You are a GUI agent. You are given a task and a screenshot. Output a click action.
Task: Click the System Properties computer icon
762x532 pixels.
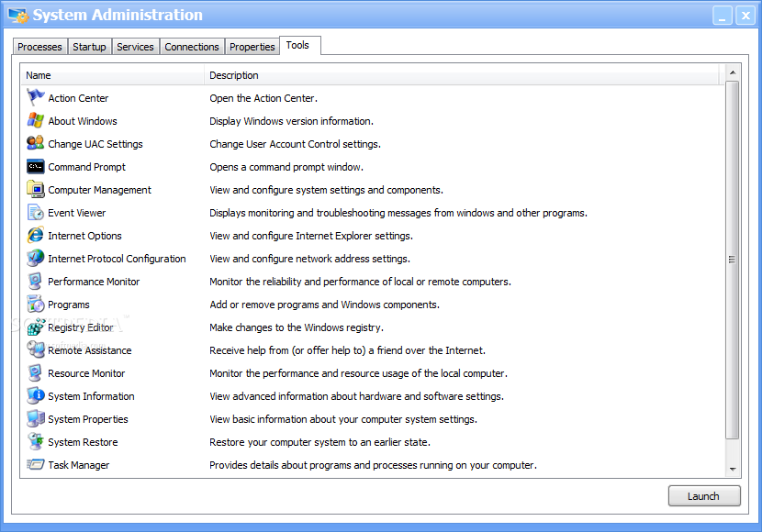(36, 418)
